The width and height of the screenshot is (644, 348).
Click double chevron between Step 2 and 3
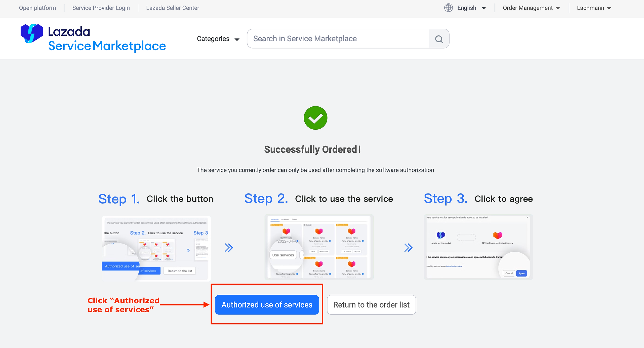pyautogui.click(x=408, y=248)
